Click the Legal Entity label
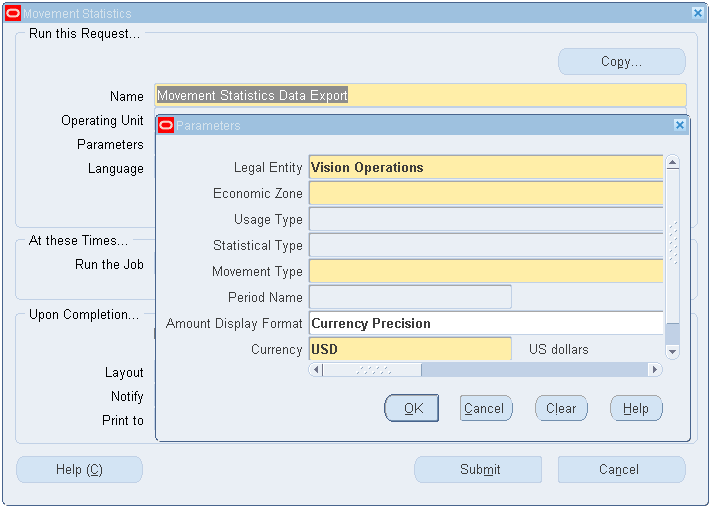Screen dimensions: 711x508 268,167
